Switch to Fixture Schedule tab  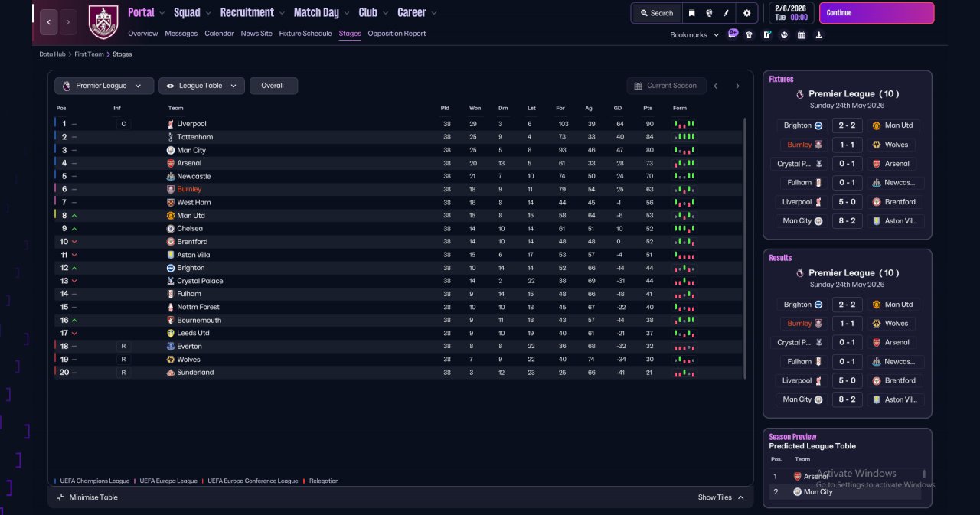(x=305, y=34)
